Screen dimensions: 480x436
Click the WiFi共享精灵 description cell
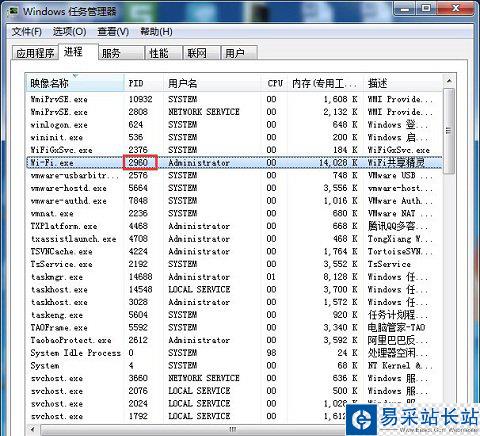[396, 163]
